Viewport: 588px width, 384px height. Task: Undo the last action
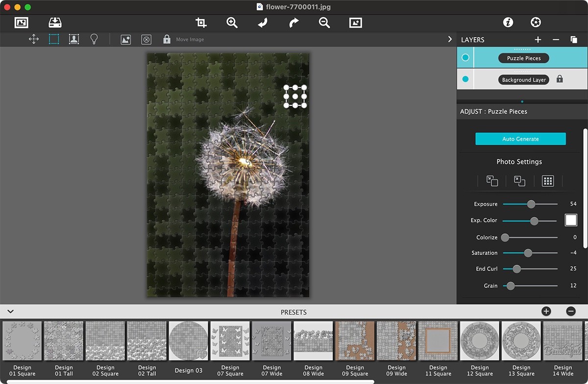262,23
